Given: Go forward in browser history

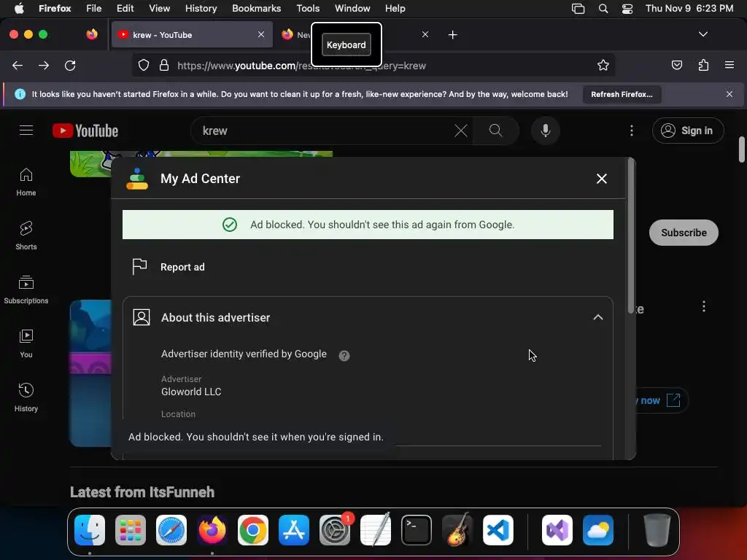Looking at the screenshot, I should tap(44, 66).
